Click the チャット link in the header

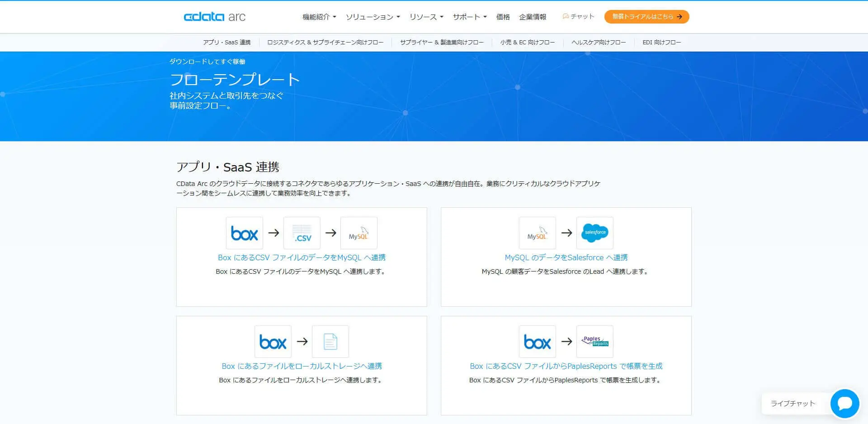578,16
